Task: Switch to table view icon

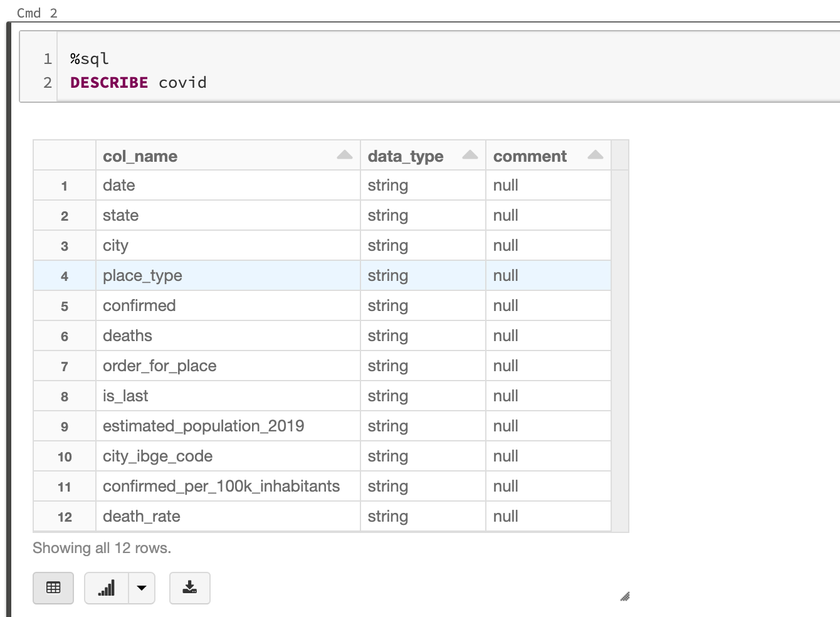Action: pos(53,588)
